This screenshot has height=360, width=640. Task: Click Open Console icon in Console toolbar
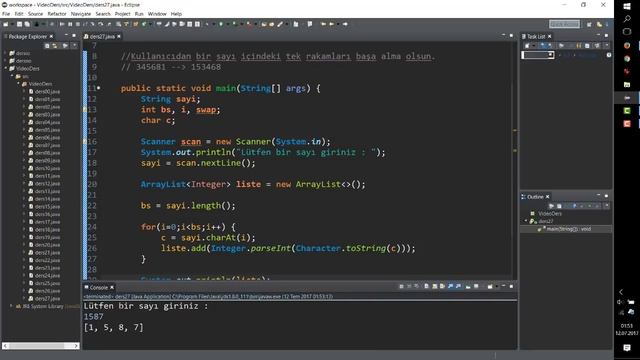(x=490, y=287)
